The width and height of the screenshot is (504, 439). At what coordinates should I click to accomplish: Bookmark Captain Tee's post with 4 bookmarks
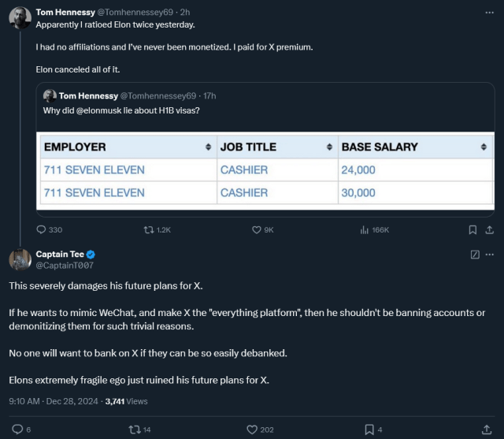[373, 430]
